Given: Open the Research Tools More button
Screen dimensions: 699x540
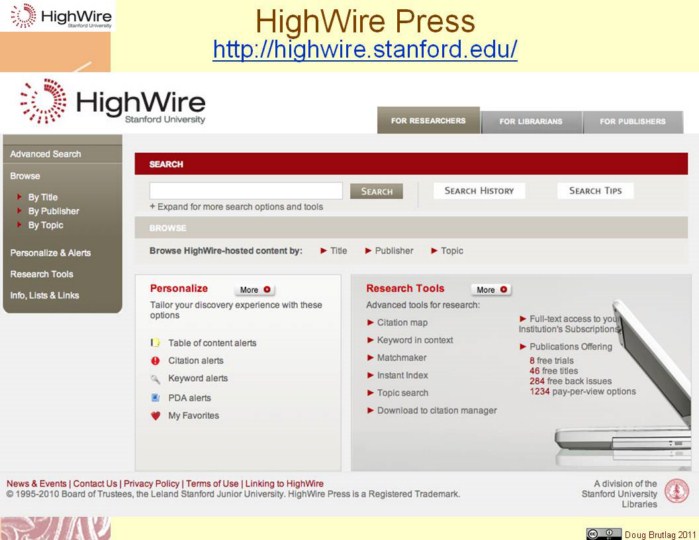Looking at the screenshot, I should pos(491,290).
